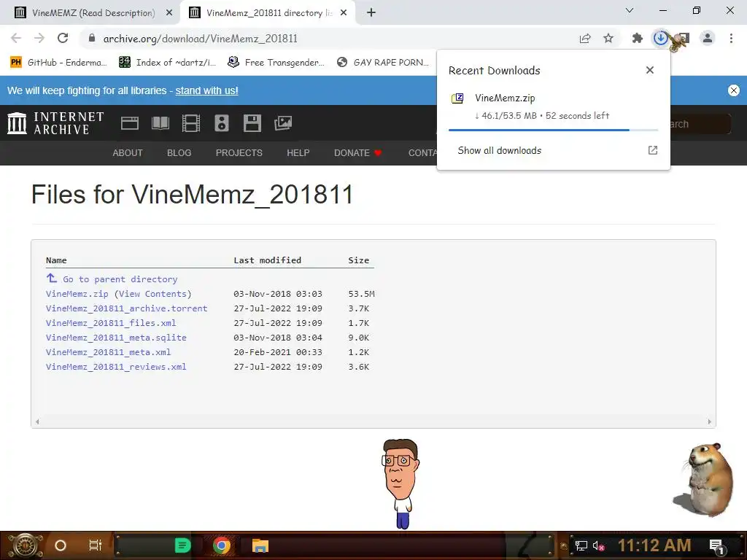Click the 'stand with us!' link
Image resolution: width=747 pixels, height=560 pixels.
click(206, 90)
